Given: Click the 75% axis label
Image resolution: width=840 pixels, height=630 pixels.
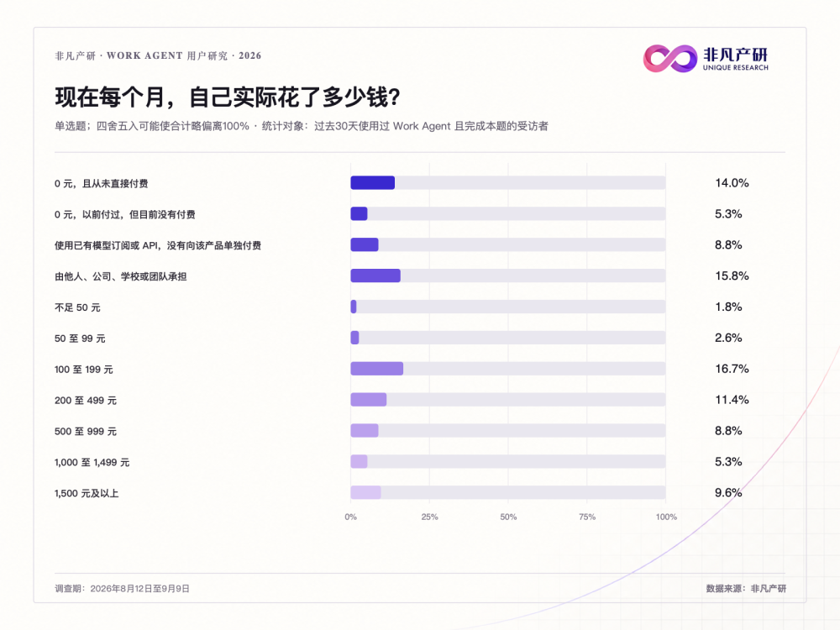Looking at the screenshot, I should tap(587, 517).
